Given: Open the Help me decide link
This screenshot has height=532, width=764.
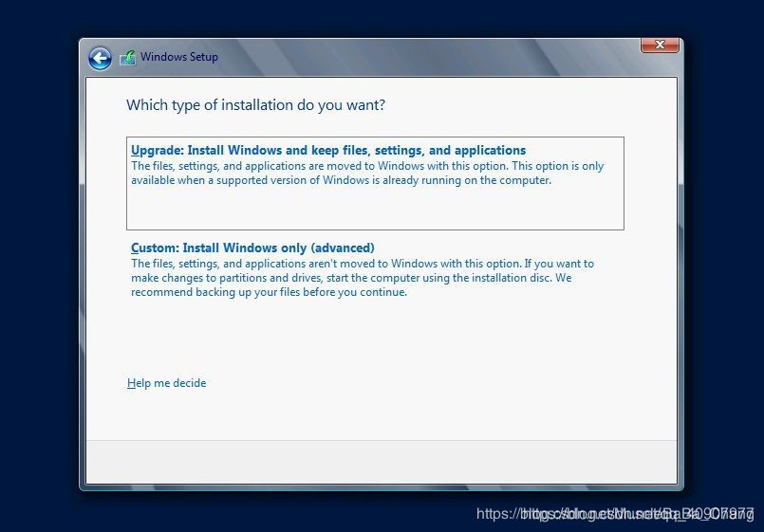Looking at the screenshot, I should pyautogui.click(x=167, y=383).
